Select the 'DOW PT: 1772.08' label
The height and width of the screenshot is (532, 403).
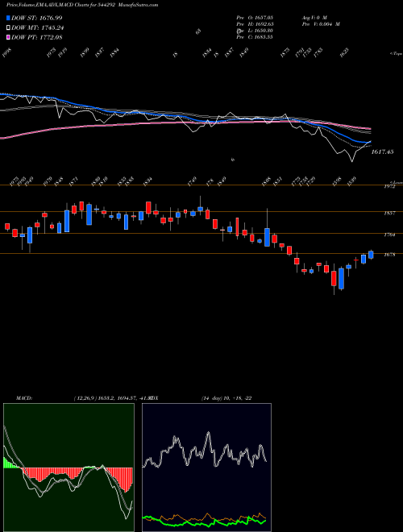pyautogui.click(x=36, y=37)
